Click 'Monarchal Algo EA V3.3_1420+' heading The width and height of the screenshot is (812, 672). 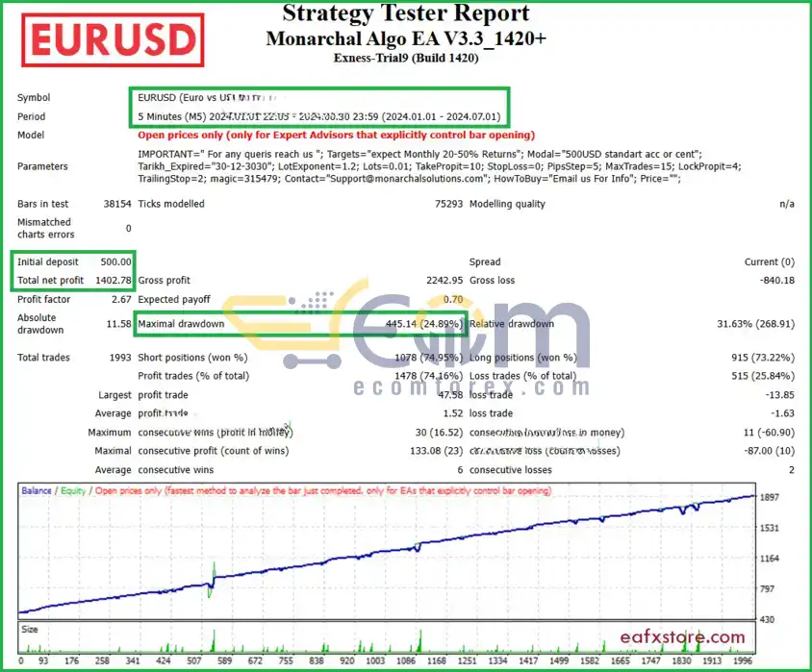point(406,38)
